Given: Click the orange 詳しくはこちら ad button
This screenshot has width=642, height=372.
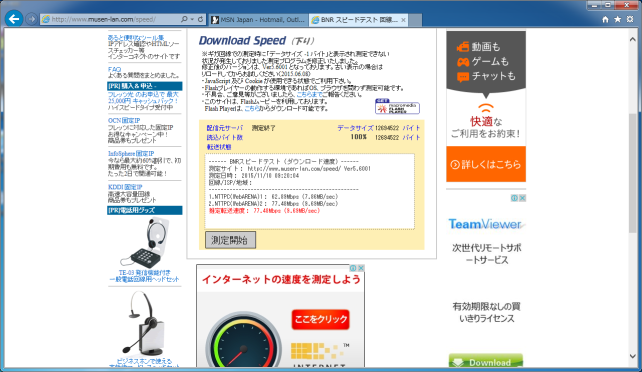Looking at the screenshot, I should [x=486, y=164].
